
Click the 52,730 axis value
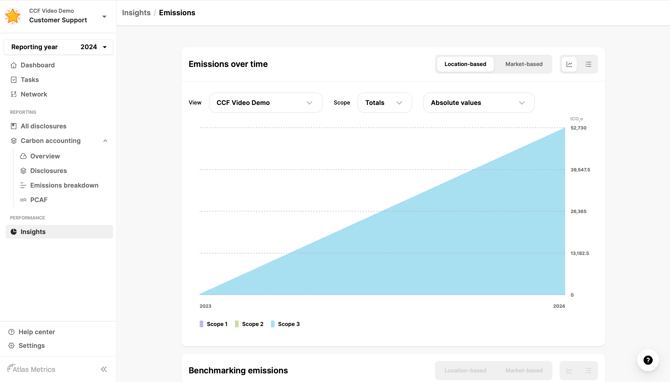[579, 128]
